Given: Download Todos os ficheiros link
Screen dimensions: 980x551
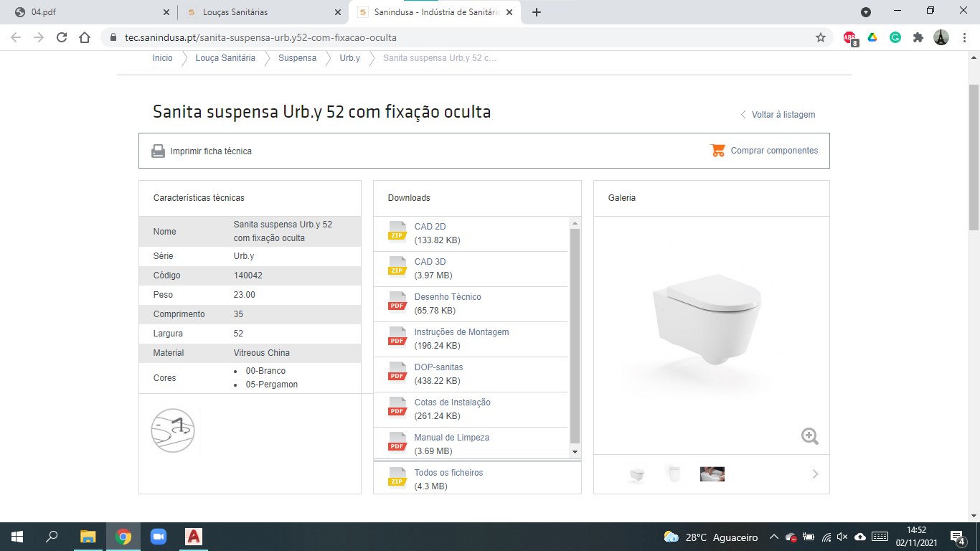Looking at the screenshot, I should pos(448,473).
